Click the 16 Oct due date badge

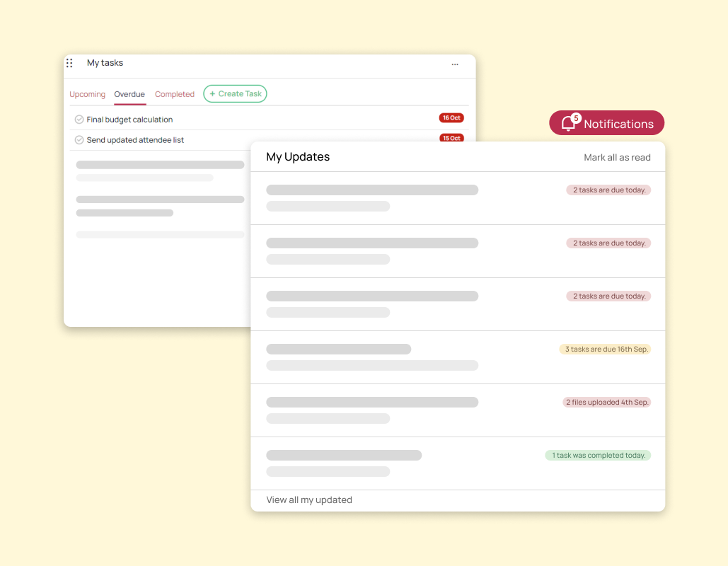451,118
